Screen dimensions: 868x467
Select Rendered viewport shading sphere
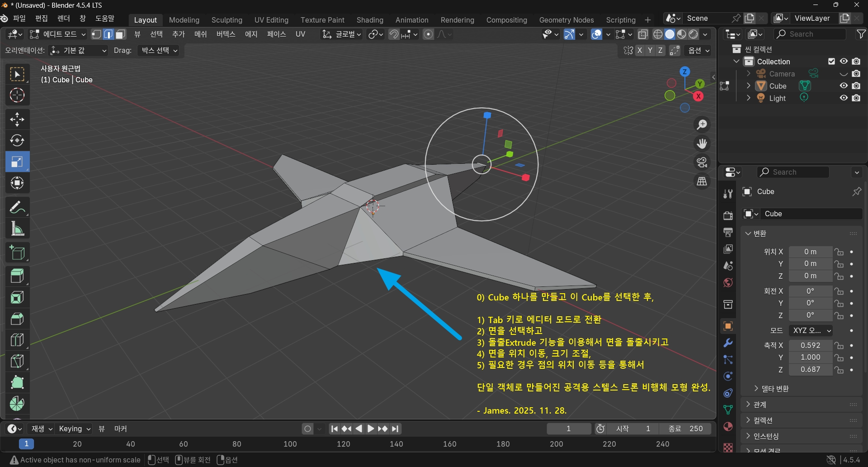point(693,34)
